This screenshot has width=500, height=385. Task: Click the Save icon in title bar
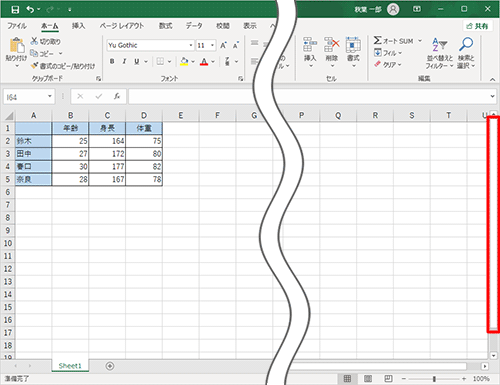click(15, 10)
